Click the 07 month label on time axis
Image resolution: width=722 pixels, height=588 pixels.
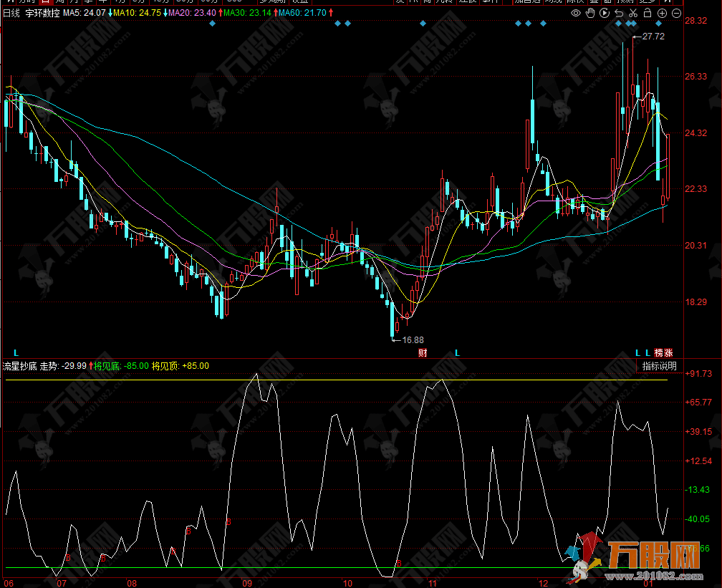[x=62, y=584]
